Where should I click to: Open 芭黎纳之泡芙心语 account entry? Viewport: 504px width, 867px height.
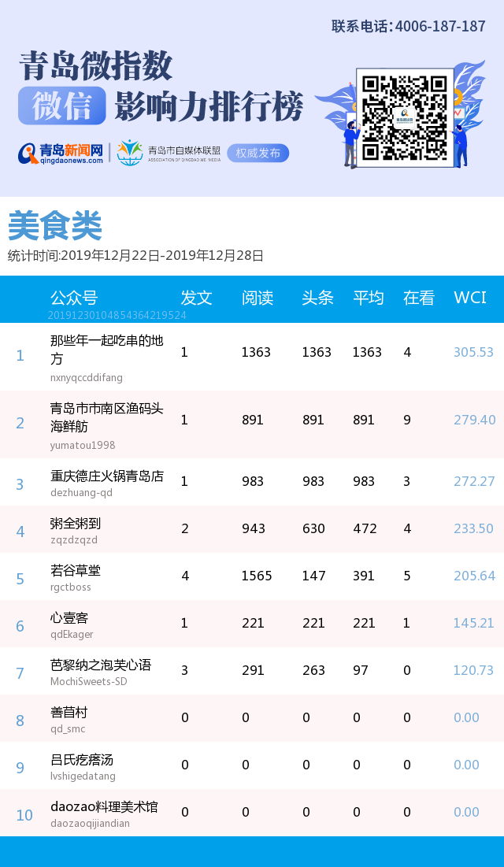tap(101, 665)
